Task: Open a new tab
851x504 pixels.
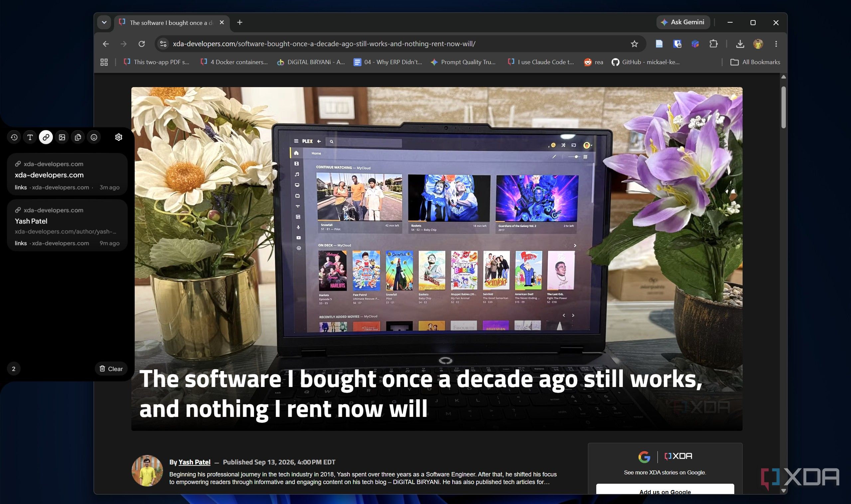Action: pyautogui.click(x=240, y=22)
